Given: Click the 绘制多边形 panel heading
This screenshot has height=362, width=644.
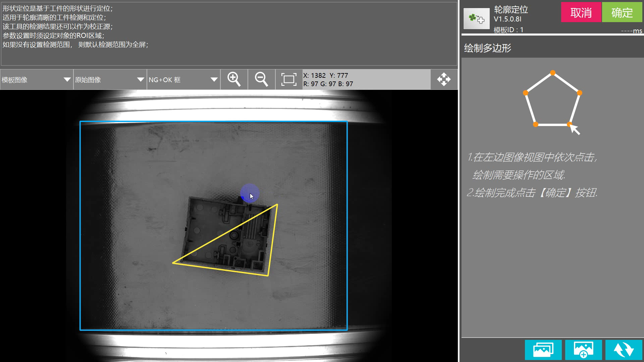Looking at the screenshot, I should click(487, 48).
